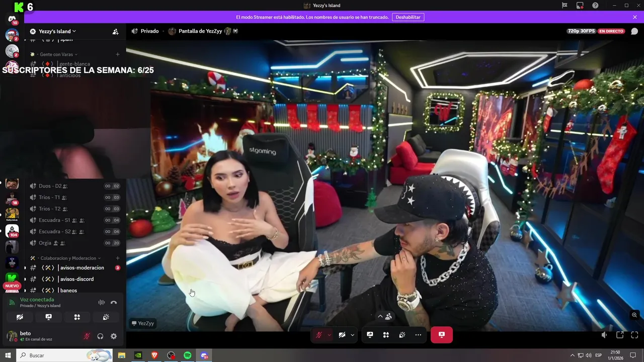This screenshot has height=362, width=644.
Task: Open chat bubble icon beside EN DIRECTO
Action: (x=634, y=31)
